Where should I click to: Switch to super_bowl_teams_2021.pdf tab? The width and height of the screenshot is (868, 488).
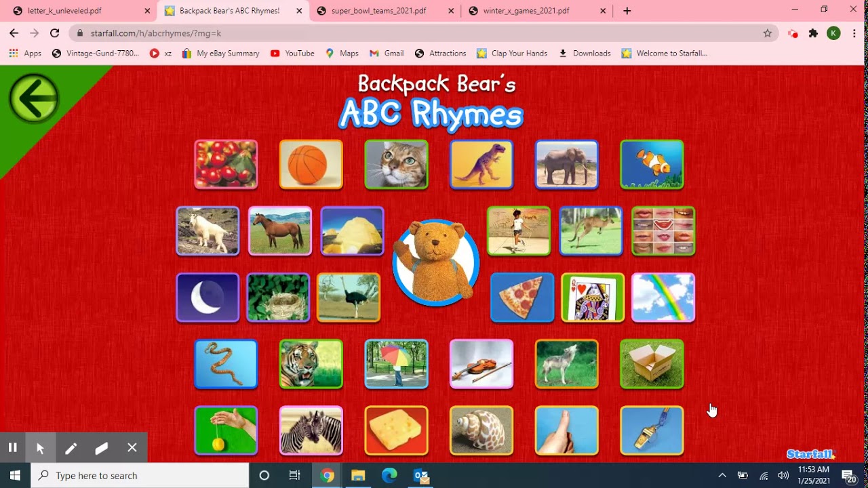tap(384, 11)
